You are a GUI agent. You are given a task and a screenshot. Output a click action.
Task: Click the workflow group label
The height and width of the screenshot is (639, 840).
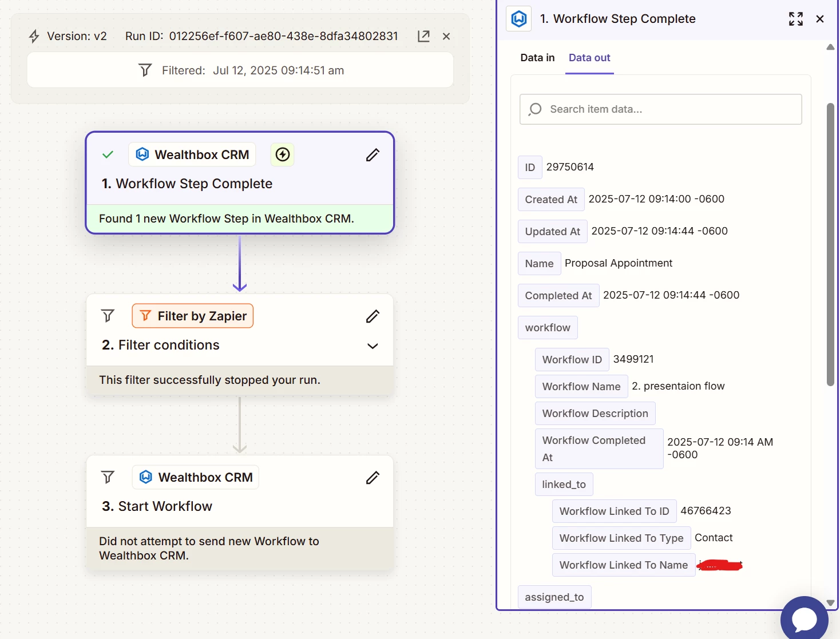[548, 327]
